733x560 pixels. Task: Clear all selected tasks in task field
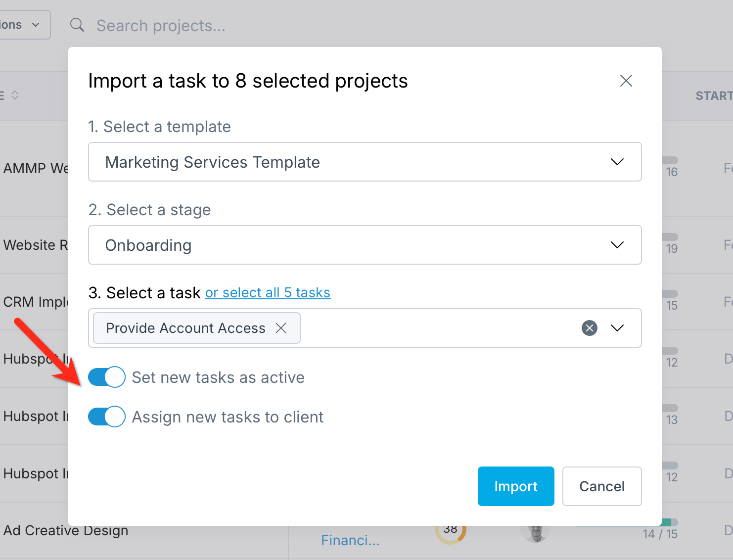click(x=589, y=328)
